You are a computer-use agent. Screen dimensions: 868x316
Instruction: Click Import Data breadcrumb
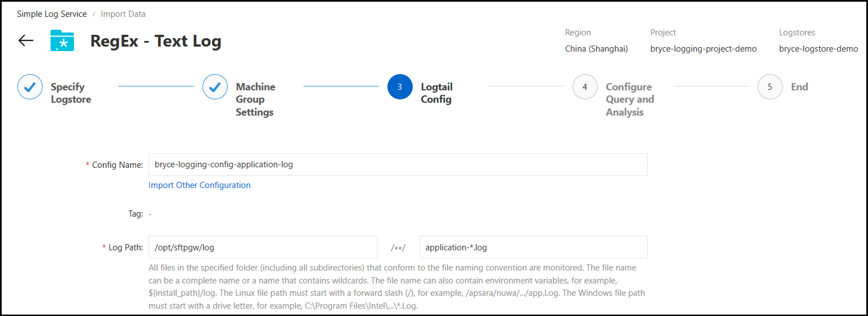coord(123,14)
